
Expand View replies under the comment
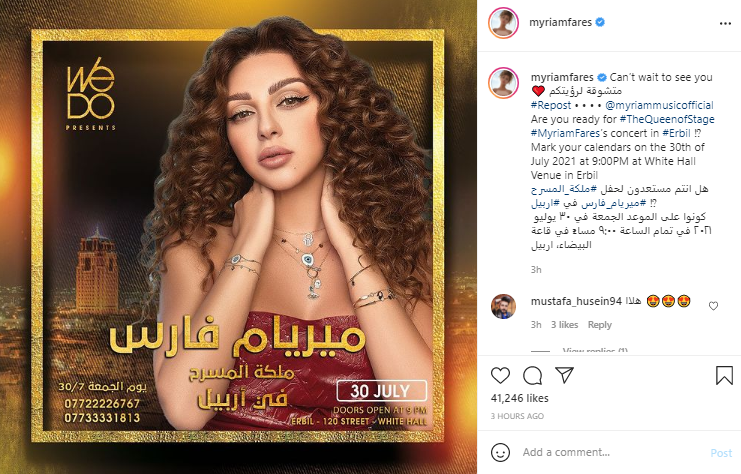click(595, 351)
